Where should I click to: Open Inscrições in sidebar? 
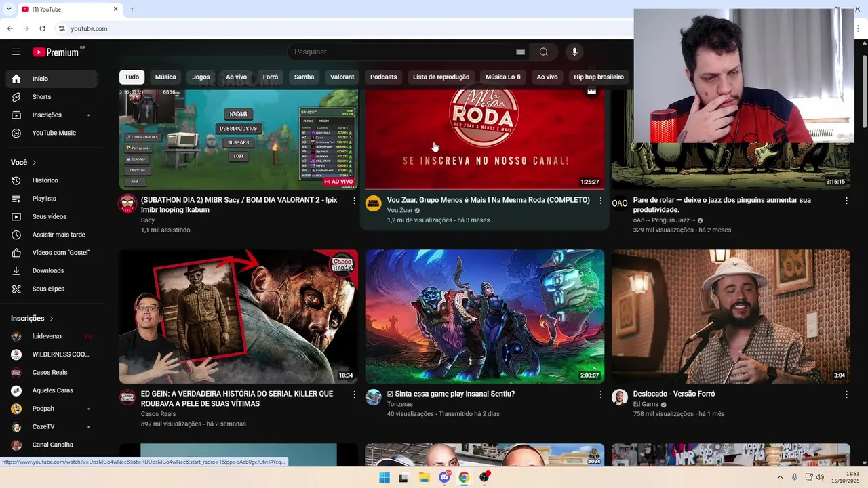[52, 115]
